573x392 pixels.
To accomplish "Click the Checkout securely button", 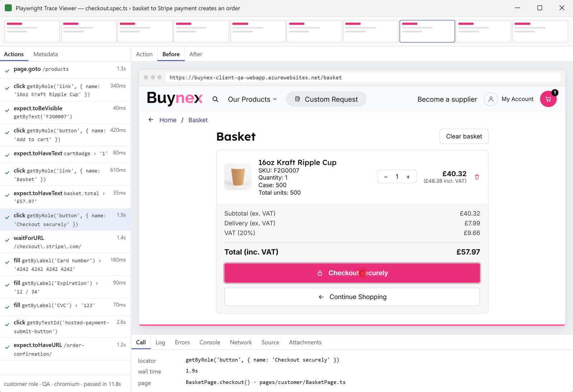I will tap(352, 273).
